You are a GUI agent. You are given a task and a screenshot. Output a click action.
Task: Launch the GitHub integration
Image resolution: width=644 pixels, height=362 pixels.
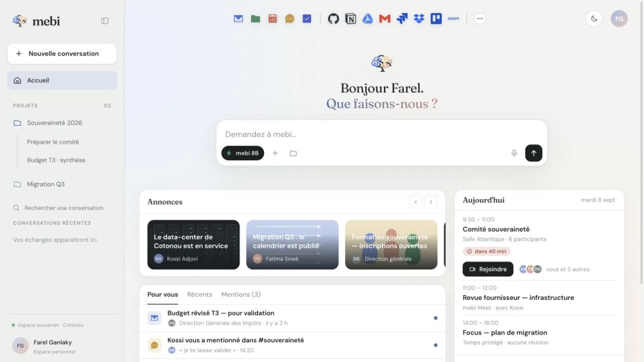[x=333, y=19]
